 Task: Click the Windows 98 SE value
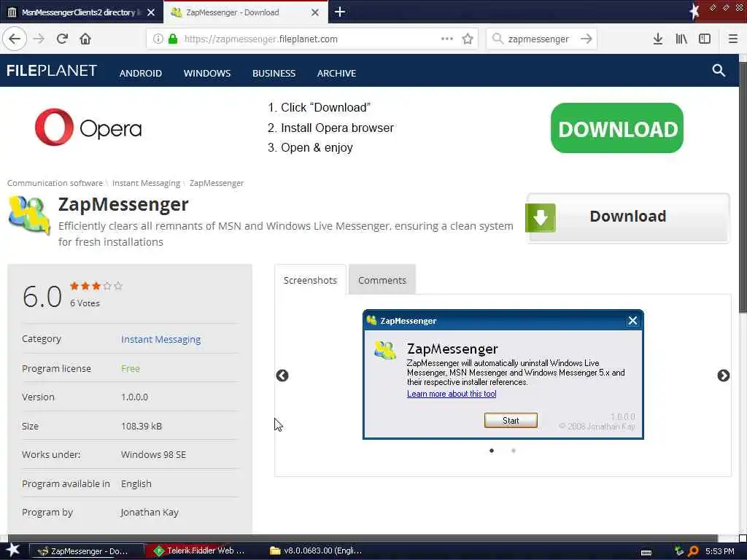(x=153, y=455)
